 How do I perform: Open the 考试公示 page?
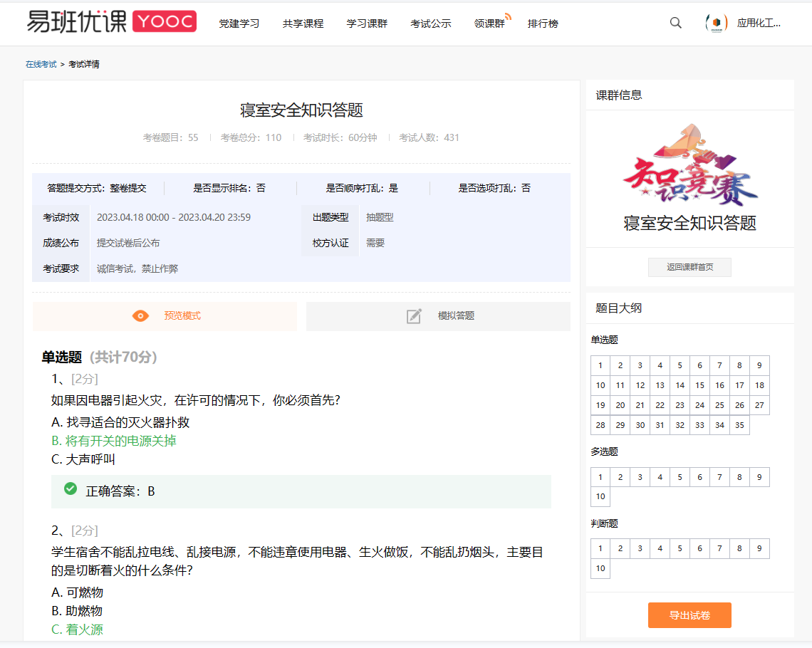pos(430,23)
